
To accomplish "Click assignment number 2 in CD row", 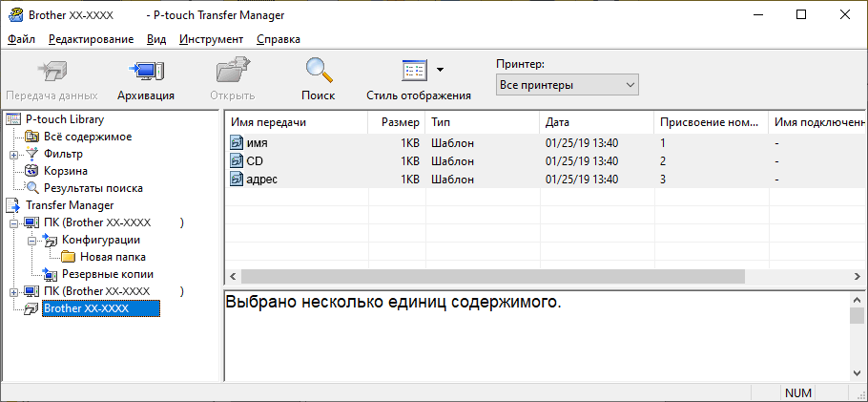I will coord(663,161).
